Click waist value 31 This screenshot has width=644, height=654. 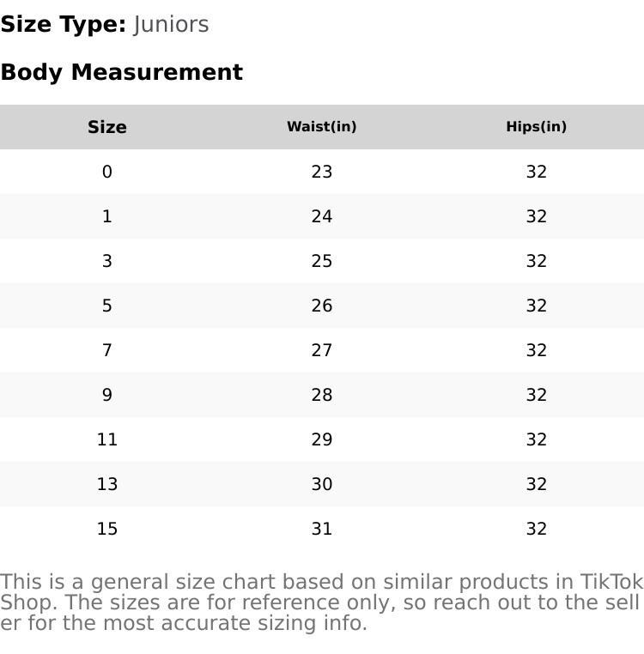pyautogui.click(x=322, y=529)
